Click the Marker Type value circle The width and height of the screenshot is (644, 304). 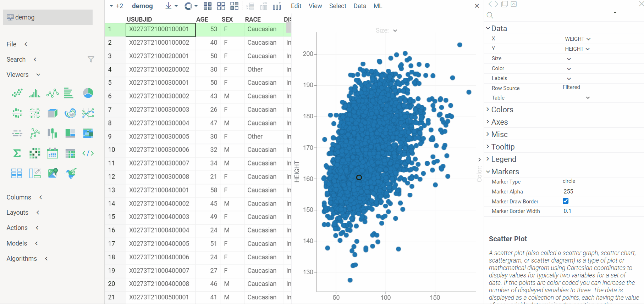(569, 181)
